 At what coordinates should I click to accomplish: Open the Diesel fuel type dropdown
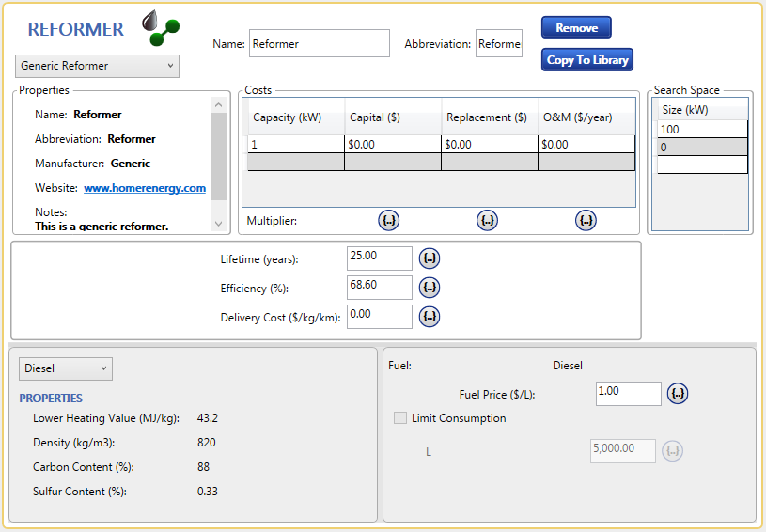[65, 368]
